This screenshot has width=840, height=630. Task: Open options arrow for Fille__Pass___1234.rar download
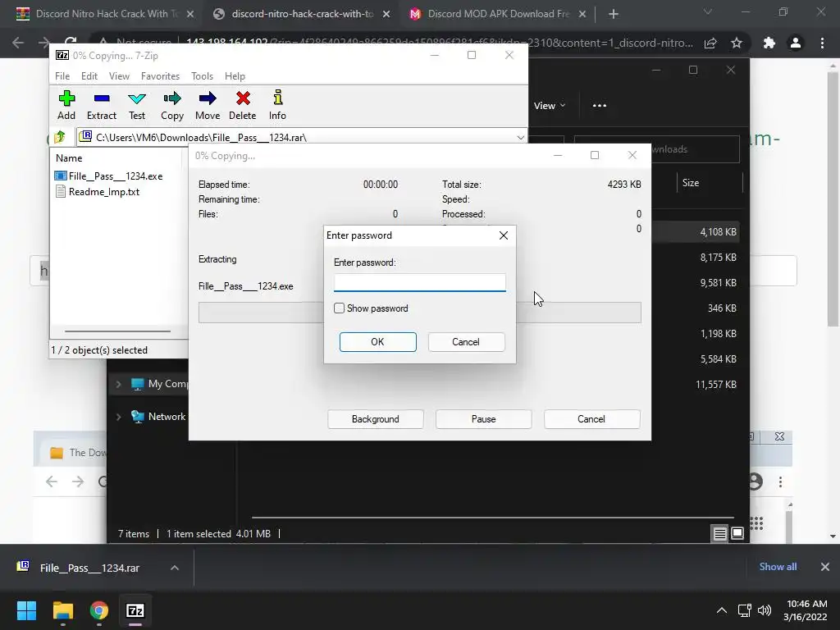pyautogui.click(x=175, y=568)
